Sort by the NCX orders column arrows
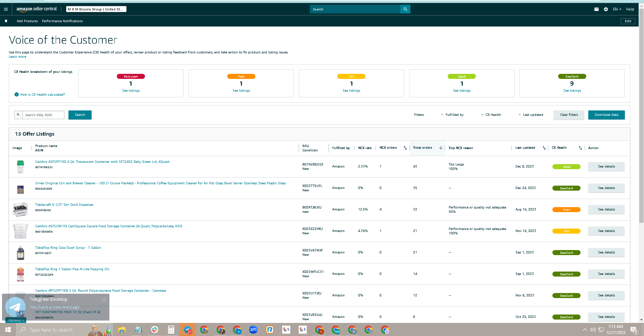The height and width of the screenshot is (336, 644). [x=405, y=148]
